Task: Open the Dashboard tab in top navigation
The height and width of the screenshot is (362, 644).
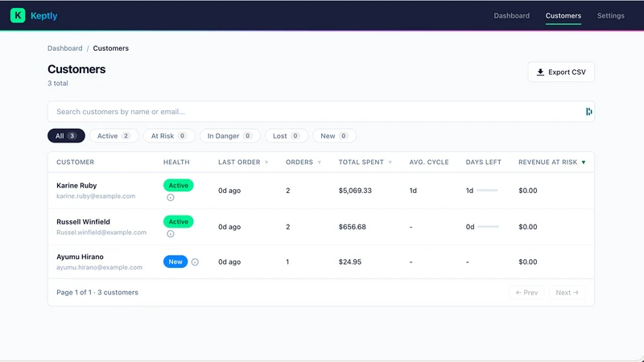Action: click(511, 15)
